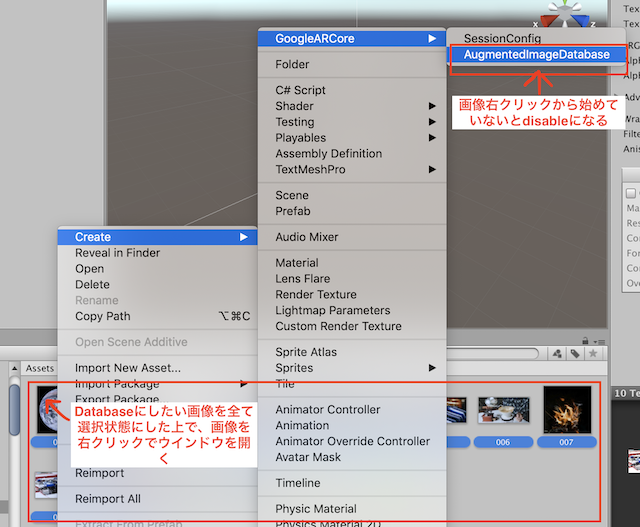Open the Import Package submenu arrow
The height and width of the screenshot is (527, 640).
coord(243,384)
